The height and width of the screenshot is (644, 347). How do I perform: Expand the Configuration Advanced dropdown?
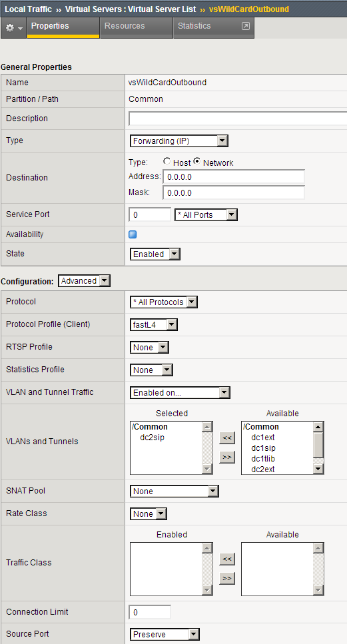click(84, 281)
